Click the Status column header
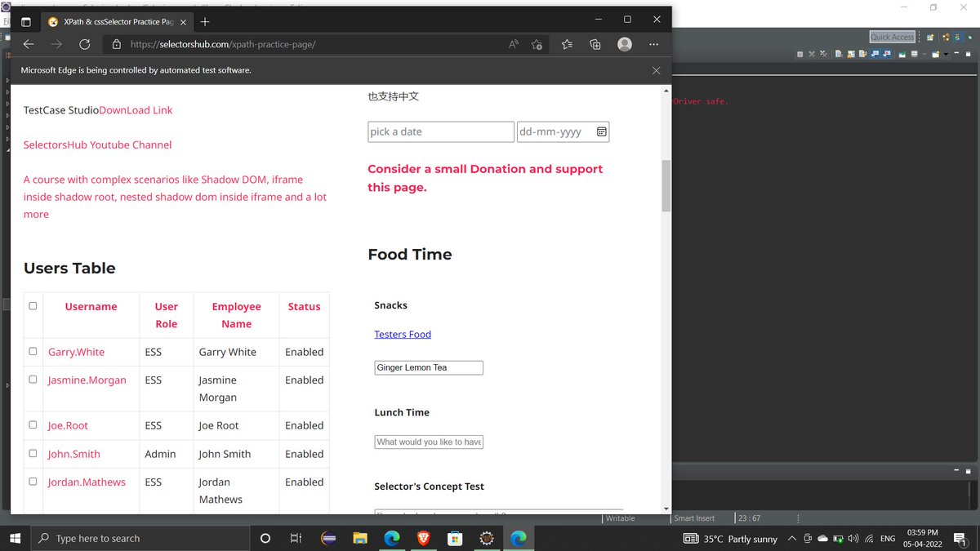 pyautogui.click(x=304, y=307)
